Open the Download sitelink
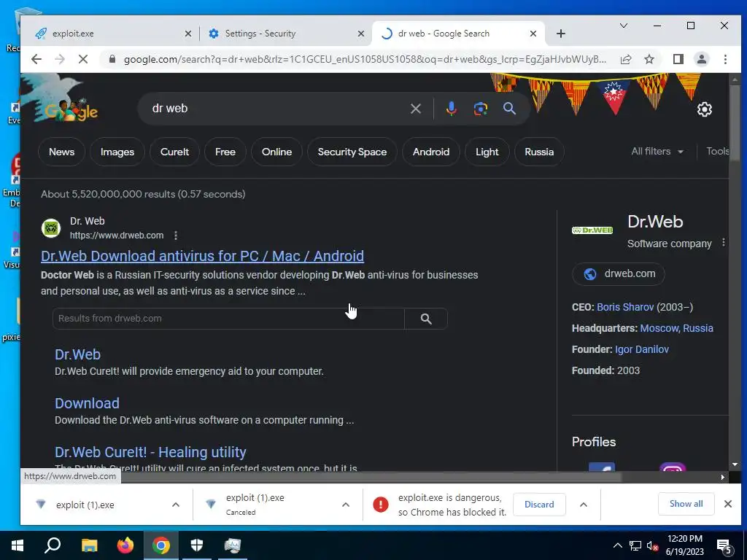 [x=88, y=403]
